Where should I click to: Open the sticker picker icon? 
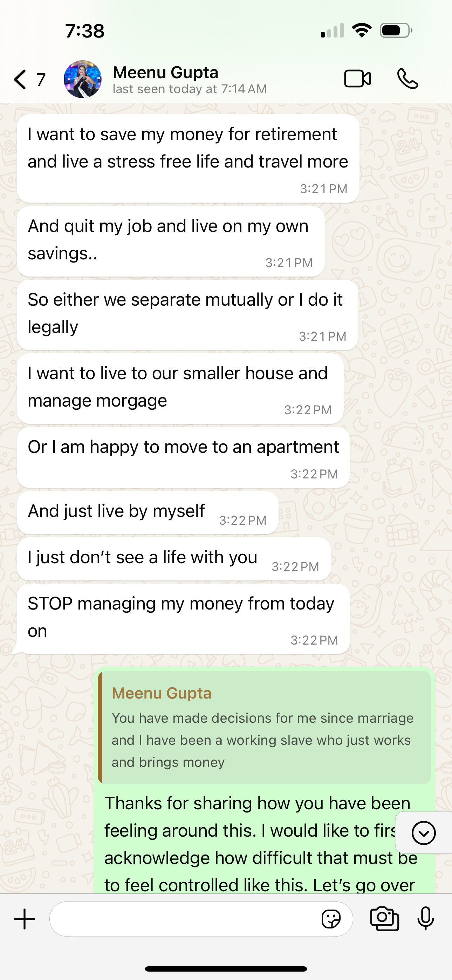tap(331, 919)
